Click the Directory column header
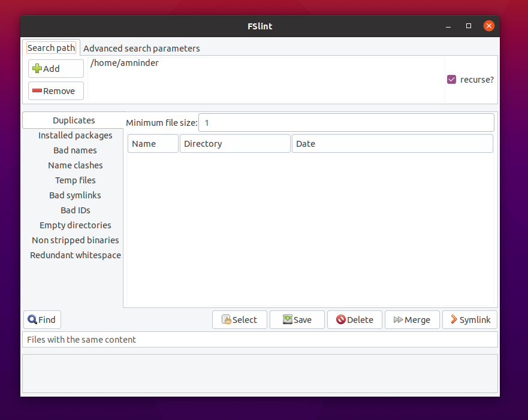The height and width of the screenshot is (420, 528). coord(234,144)
